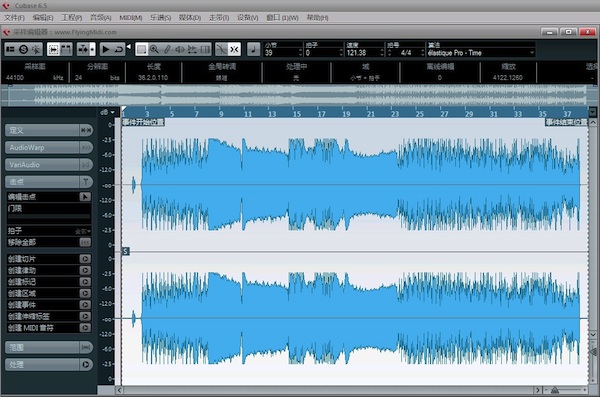This screenshot has width=600, height=397.
Task: Click the beats field showing 0
Action: pyautogui.click(x=322, y=53)
